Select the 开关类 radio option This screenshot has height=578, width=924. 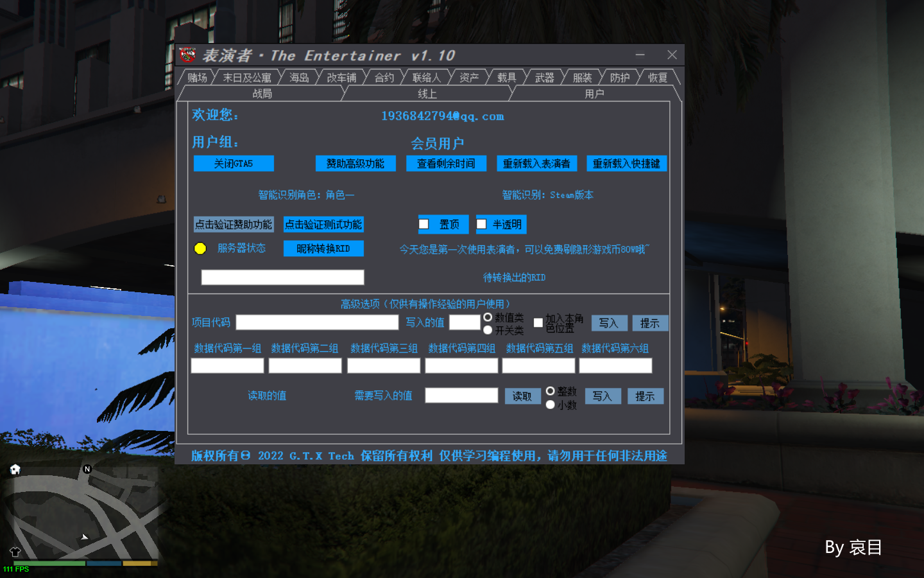click(x=488, y=330)
